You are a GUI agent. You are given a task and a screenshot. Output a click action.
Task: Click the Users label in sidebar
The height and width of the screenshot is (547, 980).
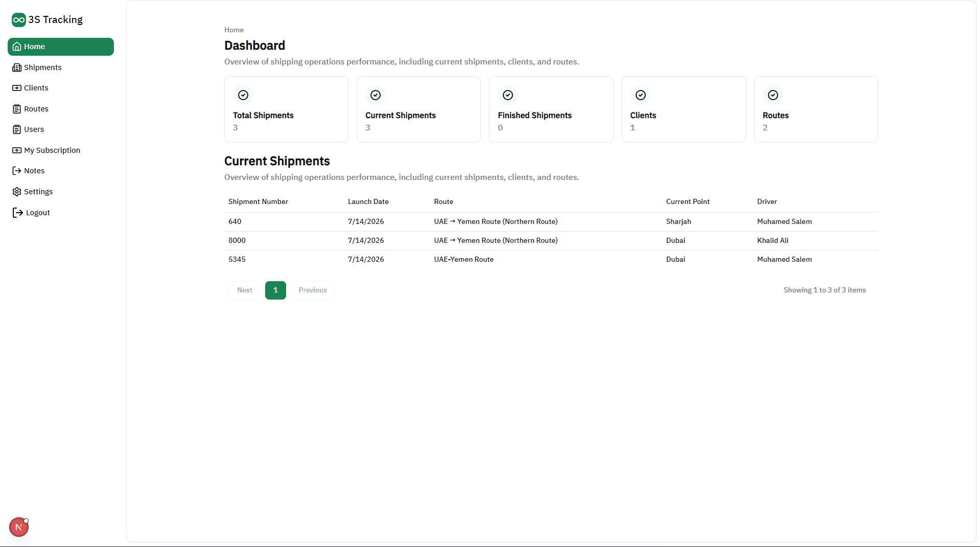(x=34, y=129)
